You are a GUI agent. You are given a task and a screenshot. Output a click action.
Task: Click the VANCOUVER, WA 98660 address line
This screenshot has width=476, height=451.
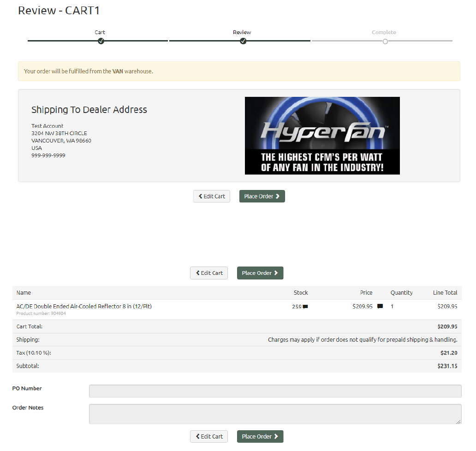click(x=61, y=141)
